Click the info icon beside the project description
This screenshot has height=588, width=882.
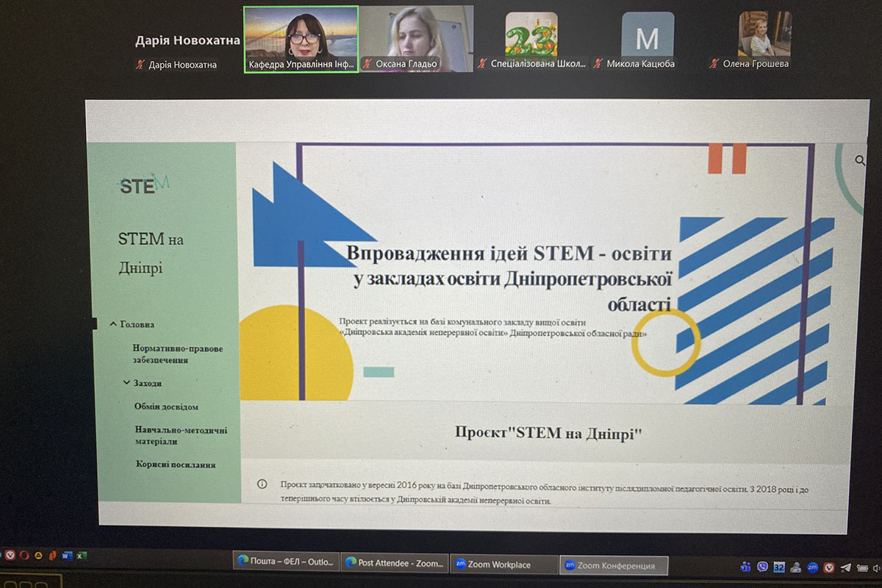tap(262, 484)
